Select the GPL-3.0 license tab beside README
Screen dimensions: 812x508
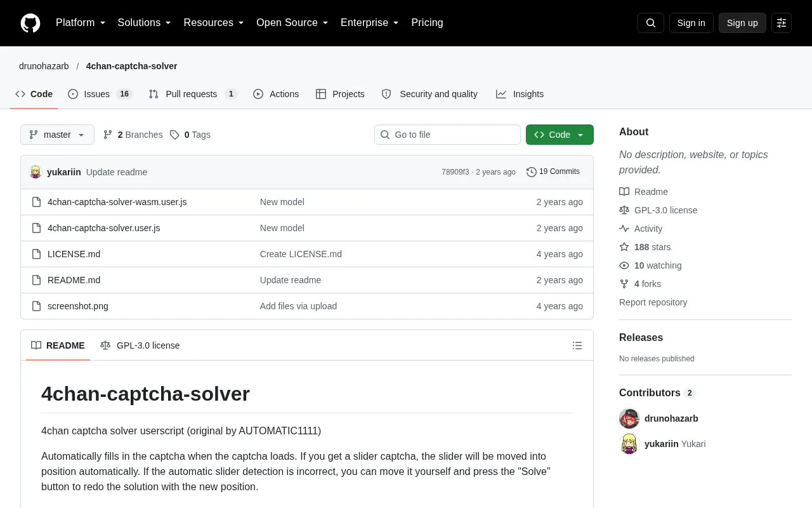point(140,345)
